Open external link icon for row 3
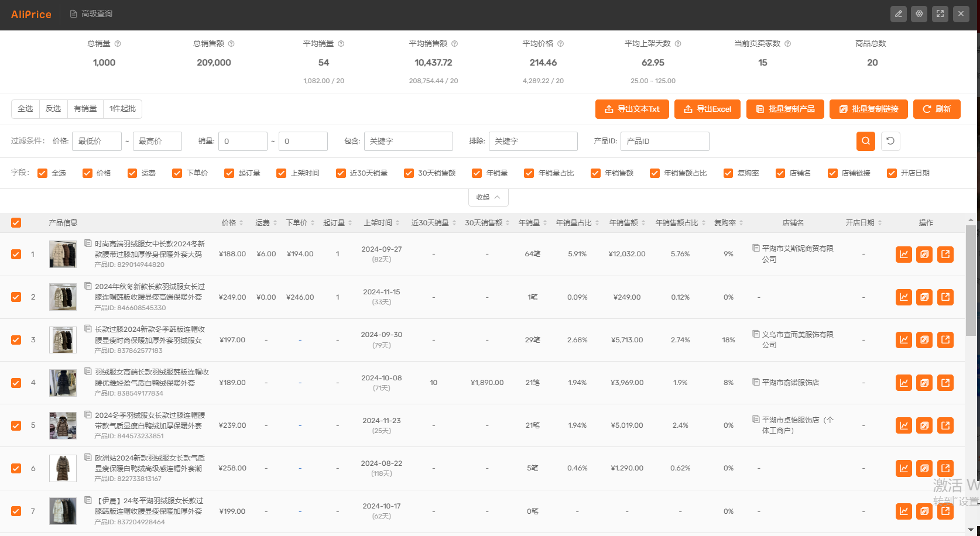The image size is (980, 536). point(945,339)
